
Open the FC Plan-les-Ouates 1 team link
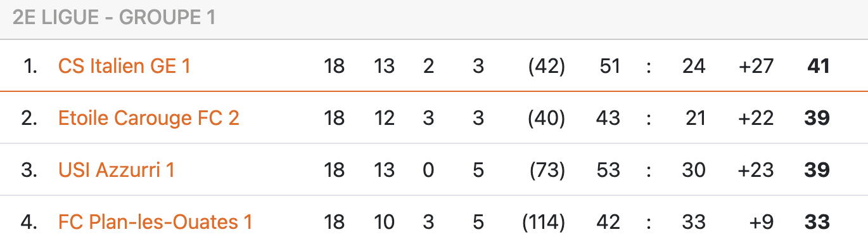pyautogui.click(x=155, y=222)
